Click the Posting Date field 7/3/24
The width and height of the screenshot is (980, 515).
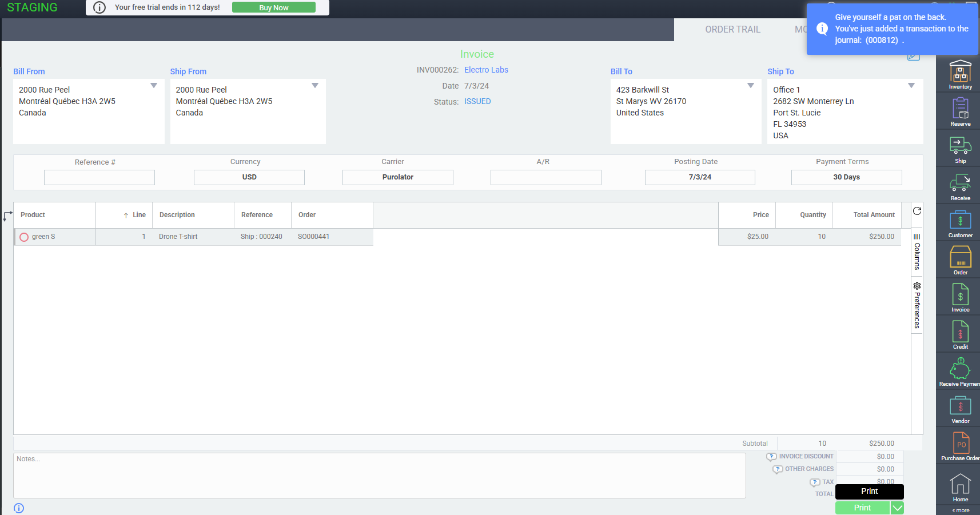[x=700, y=177]
